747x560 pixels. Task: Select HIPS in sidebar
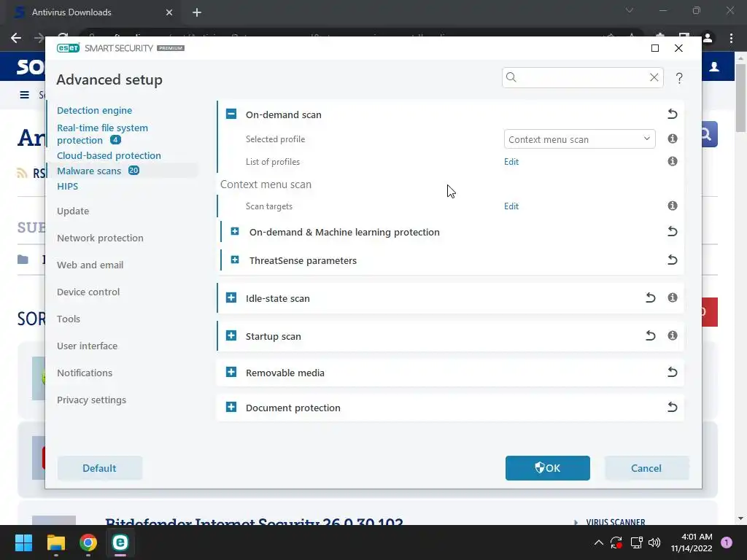pyautogui.click(x=67, y=186)
